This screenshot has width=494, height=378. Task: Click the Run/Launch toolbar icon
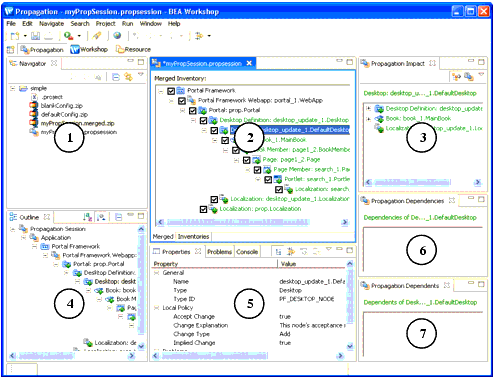click(x=69, y=36)
